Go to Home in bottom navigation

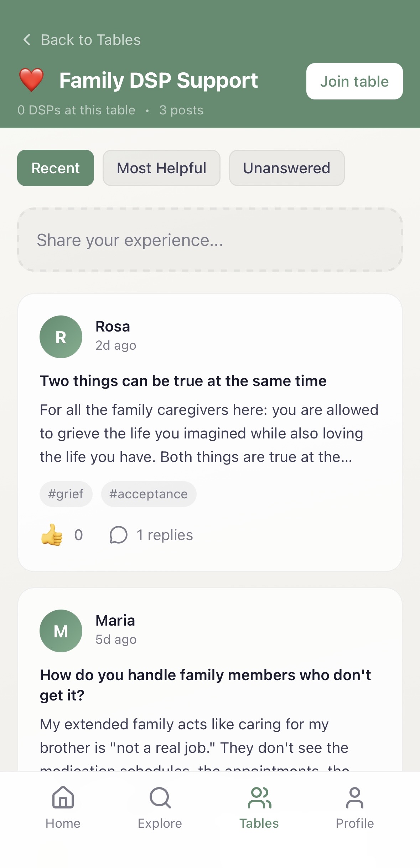click(x=63, y=807)
